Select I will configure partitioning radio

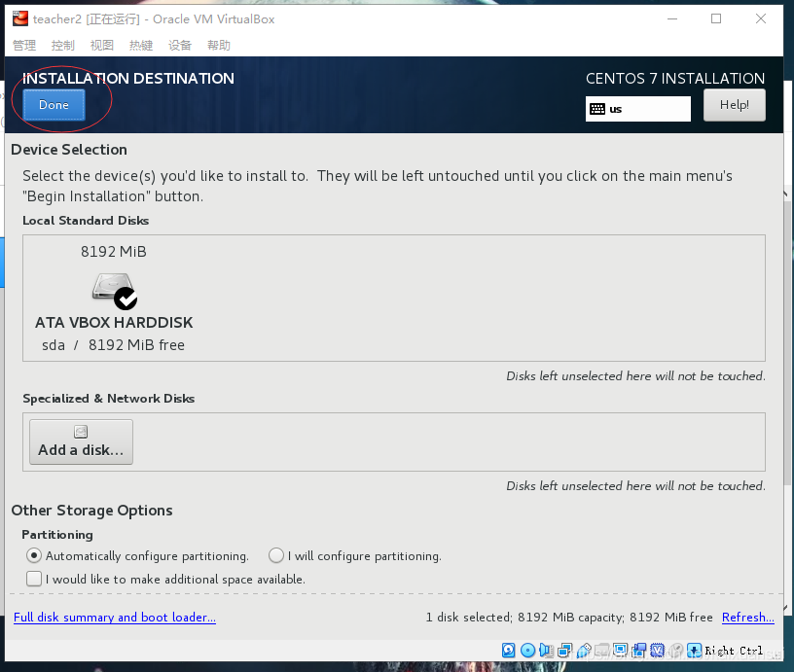click(276, 555)
